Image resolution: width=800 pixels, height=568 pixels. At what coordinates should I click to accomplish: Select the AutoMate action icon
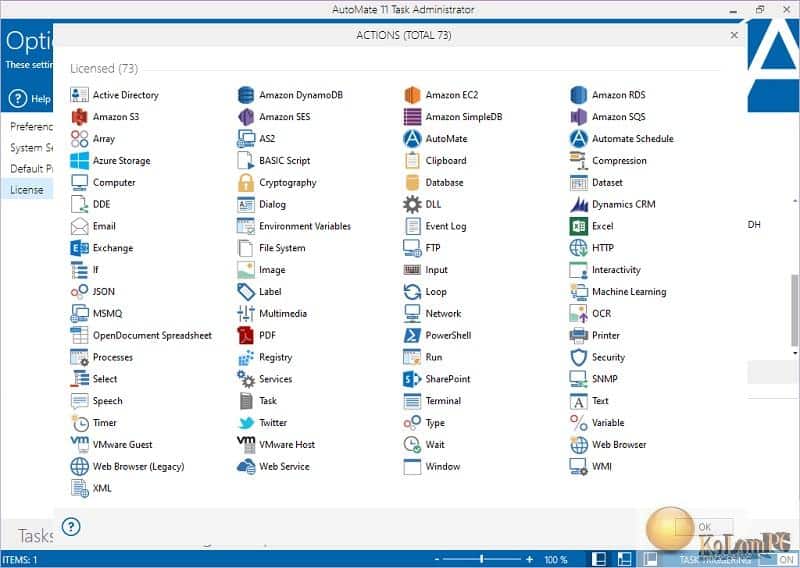tap(412, 139)
